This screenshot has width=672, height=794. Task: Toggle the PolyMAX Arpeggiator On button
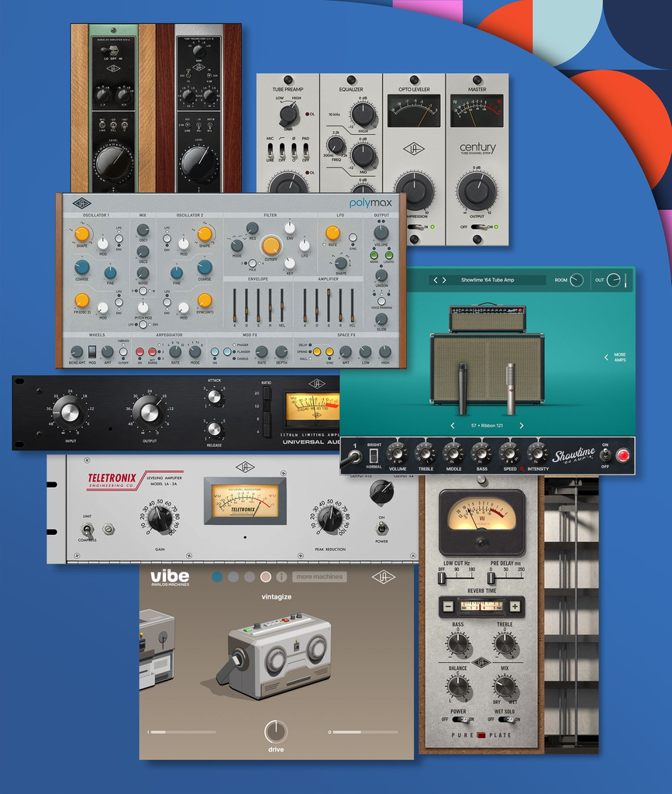click(x=140, y=351)
